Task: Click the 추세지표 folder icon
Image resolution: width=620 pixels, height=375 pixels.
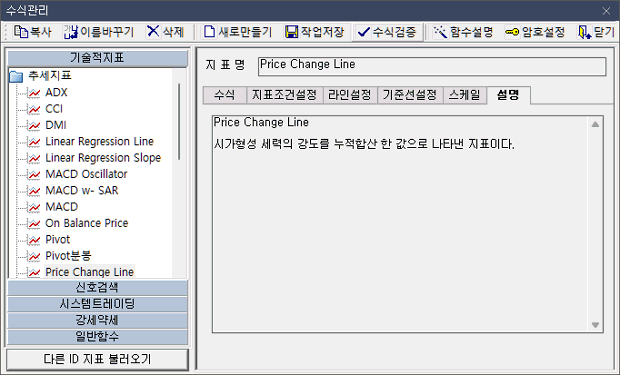Action: pyautogui.click(x=16, y=76)
